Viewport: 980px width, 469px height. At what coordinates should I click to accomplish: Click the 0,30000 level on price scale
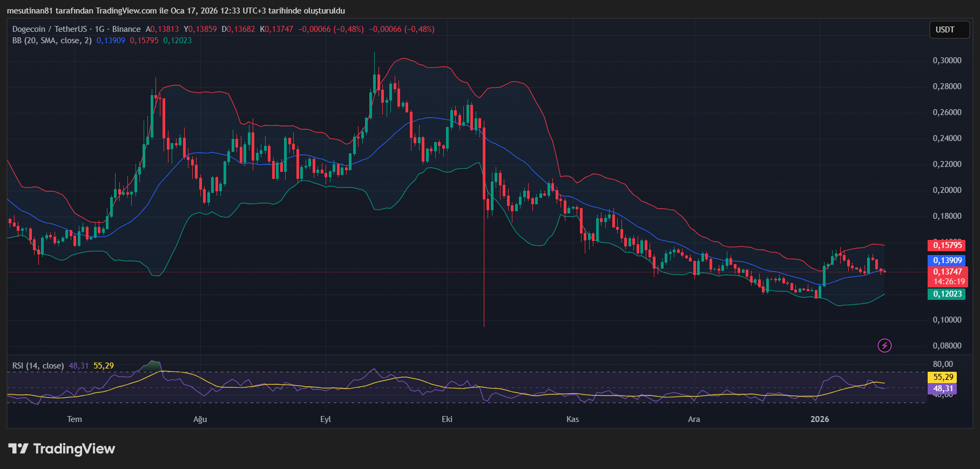pos(947,61)
